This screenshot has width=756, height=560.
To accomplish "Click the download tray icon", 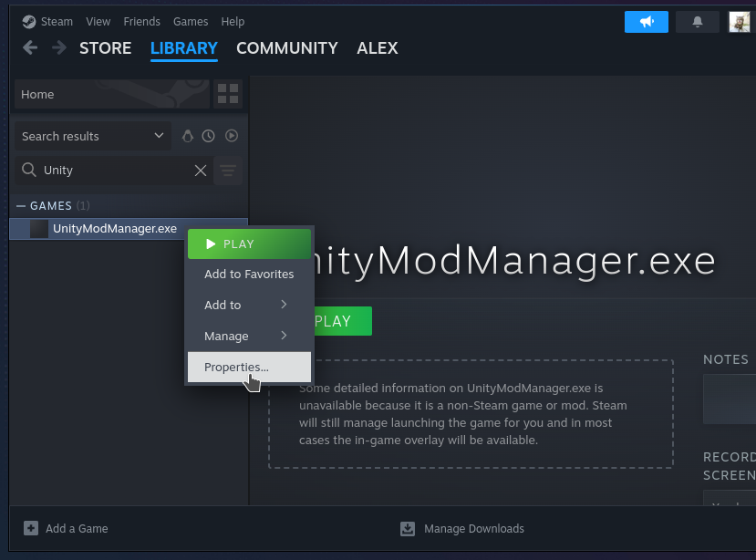I will [408, 529].
